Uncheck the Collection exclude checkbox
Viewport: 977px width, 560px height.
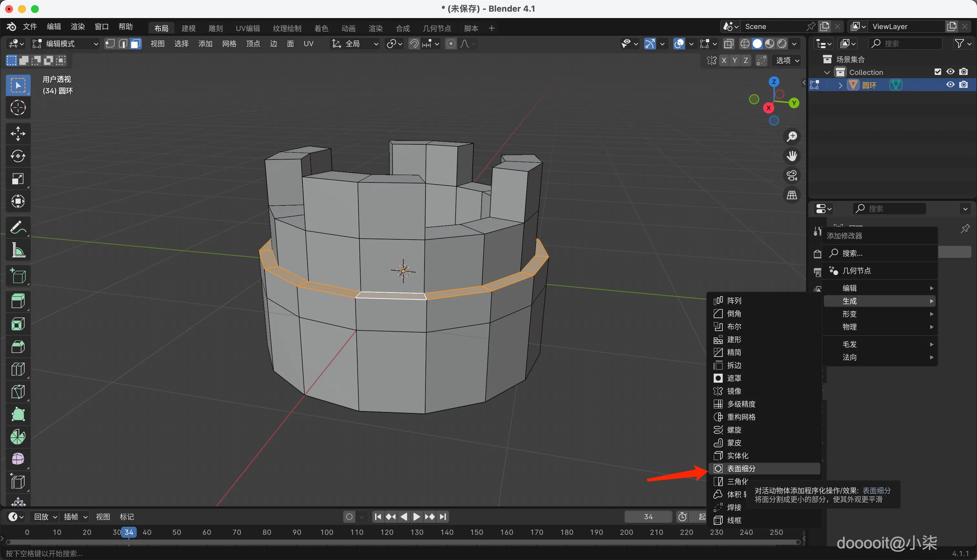(937, 72)
